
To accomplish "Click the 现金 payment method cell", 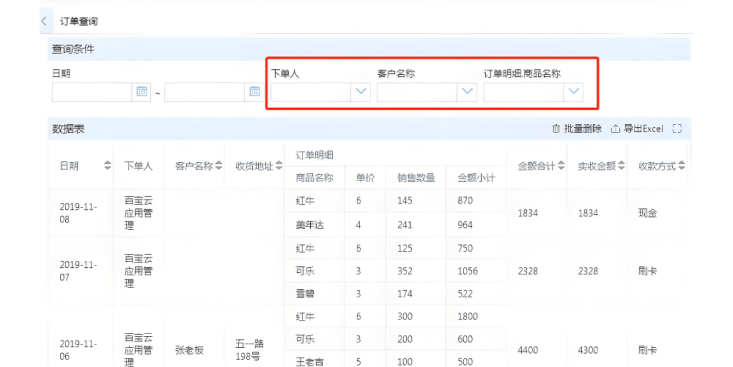I will (x=647, y=213).
